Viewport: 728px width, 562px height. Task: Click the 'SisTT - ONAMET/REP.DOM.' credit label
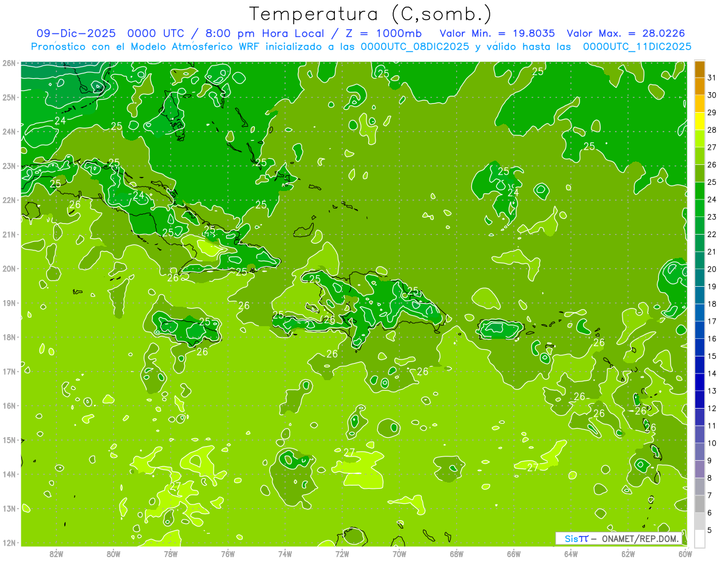pyautogui.click(x=619, y=538)
